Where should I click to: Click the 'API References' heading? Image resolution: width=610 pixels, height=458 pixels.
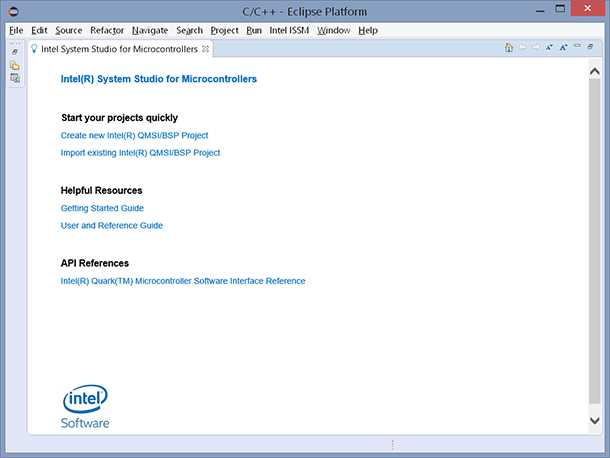point(95,263)
